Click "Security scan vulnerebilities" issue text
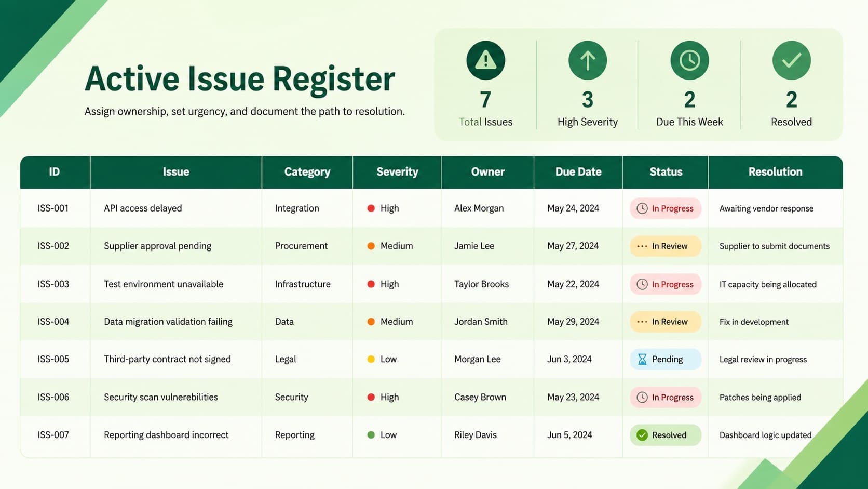The height and width of the screenshot is (489, 868). tap(161, 397)
